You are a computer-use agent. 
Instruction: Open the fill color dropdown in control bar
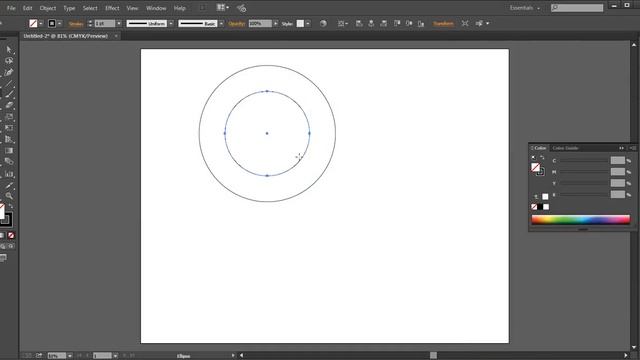[x=40, y=24]
